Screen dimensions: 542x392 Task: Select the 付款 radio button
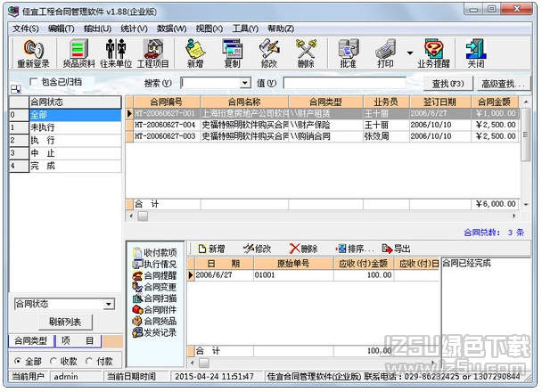click(89, 361)
